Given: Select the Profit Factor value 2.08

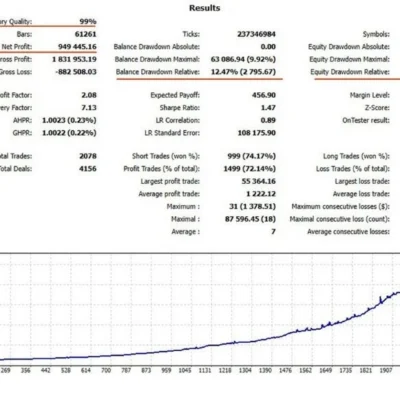Looking at the screenshot, I should pos(89,95).
